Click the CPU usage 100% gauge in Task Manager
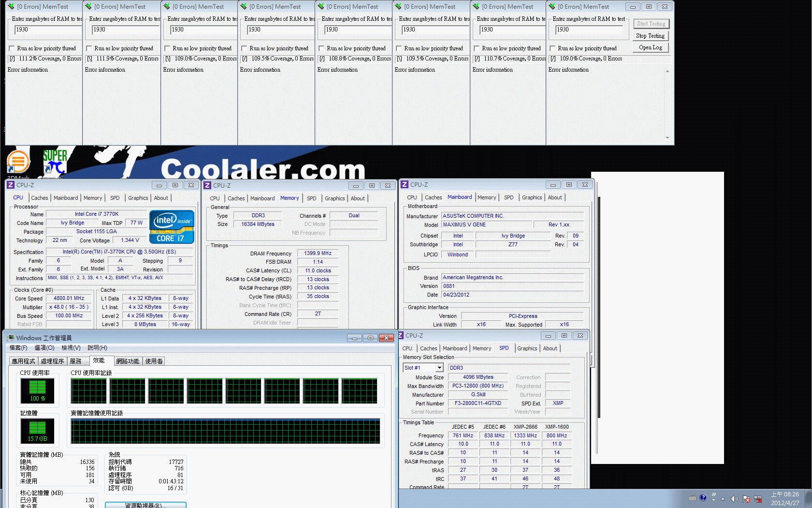812x508 pixels. point(37,391)
